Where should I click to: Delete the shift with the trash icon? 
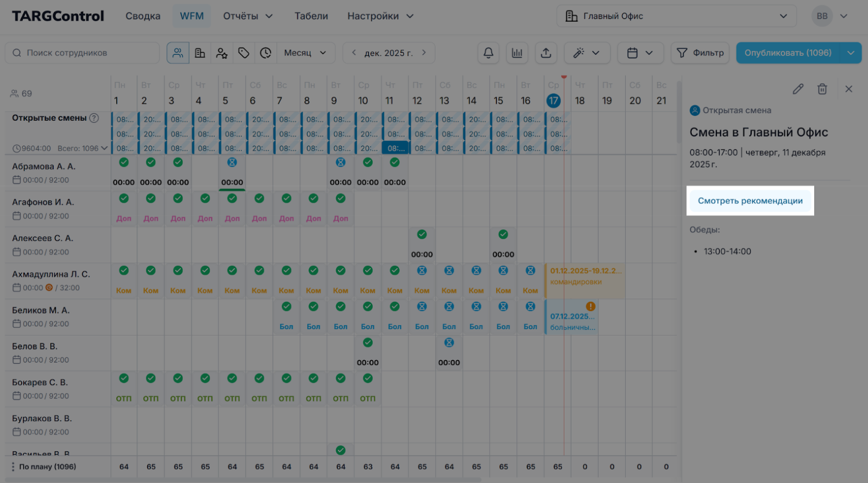coord(822,89)
